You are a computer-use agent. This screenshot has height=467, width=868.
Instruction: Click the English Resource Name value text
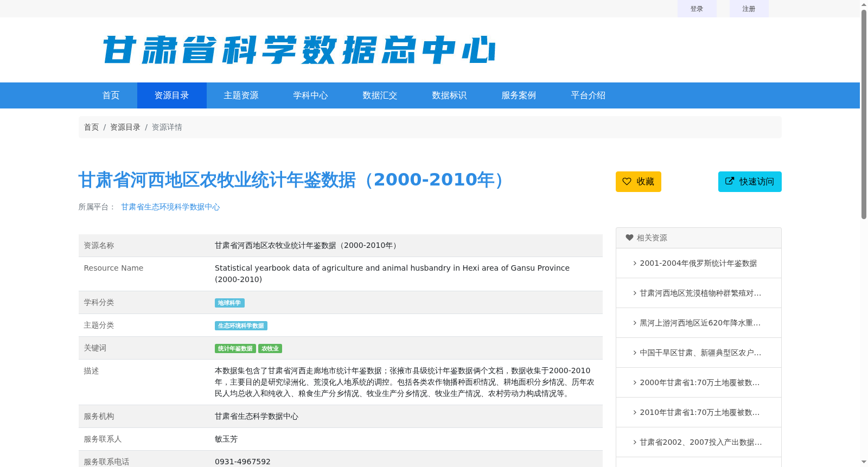pos(392,273)
